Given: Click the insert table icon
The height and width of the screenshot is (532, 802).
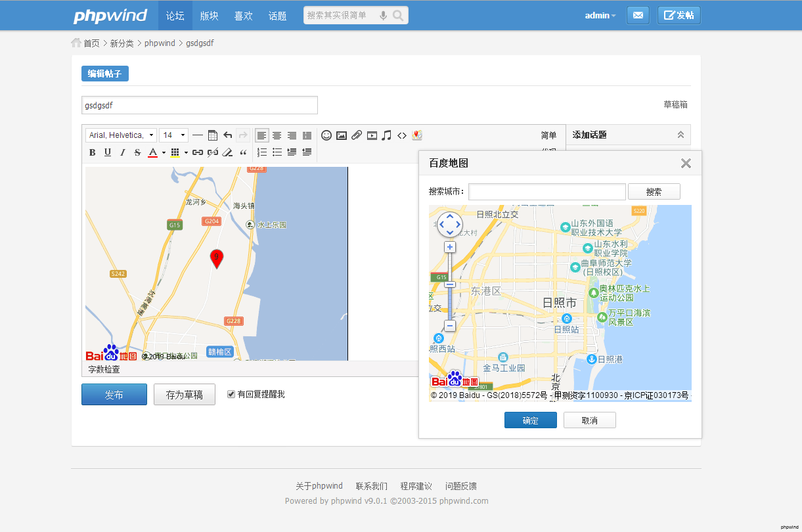Looking at the screenshot, I should pyautogui.click(x=213, y=135).
